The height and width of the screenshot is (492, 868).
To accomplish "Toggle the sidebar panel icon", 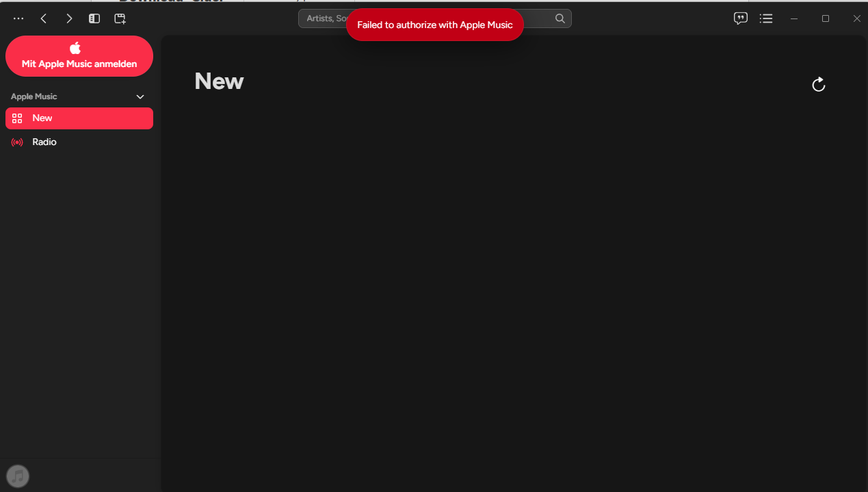I will pos(94,19).
